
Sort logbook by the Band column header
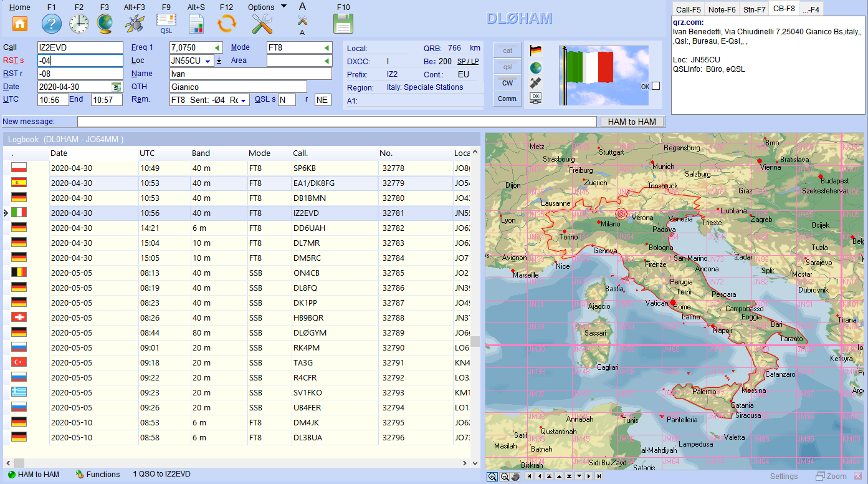(219, 153)
